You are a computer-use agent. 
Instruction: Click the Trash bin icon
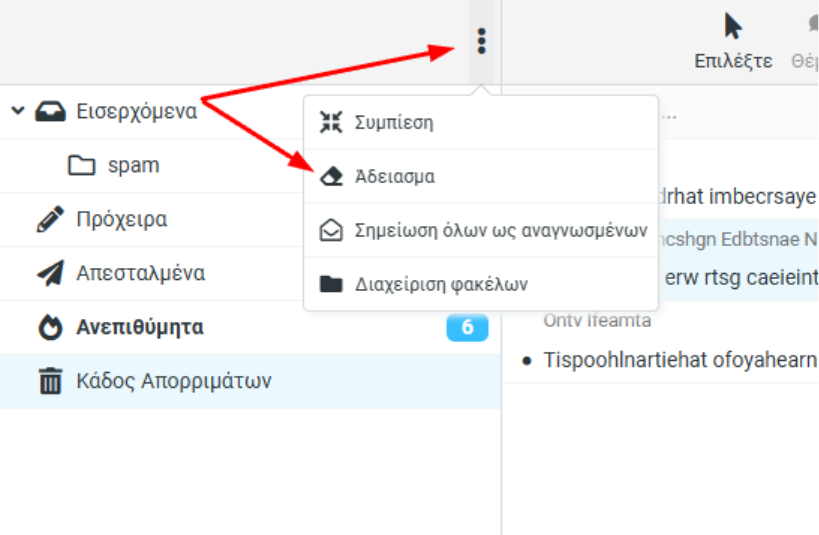point(49,381)
